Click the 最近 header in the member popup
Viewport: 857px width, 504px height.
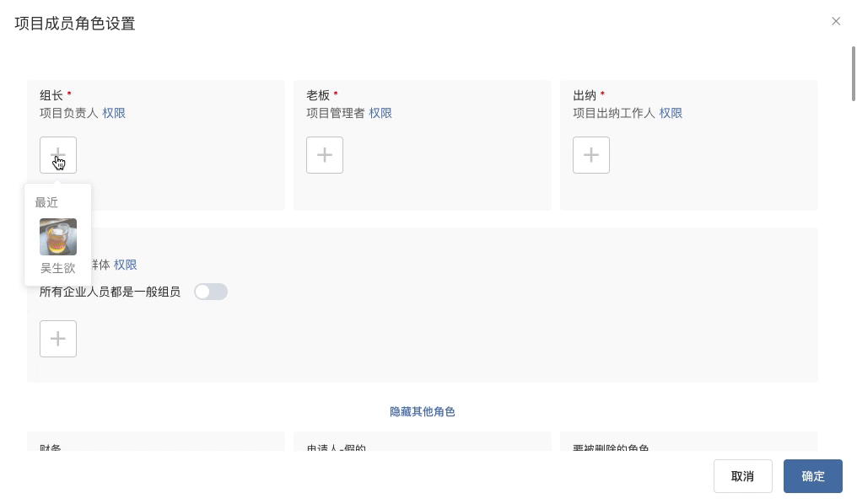(46, 202)
